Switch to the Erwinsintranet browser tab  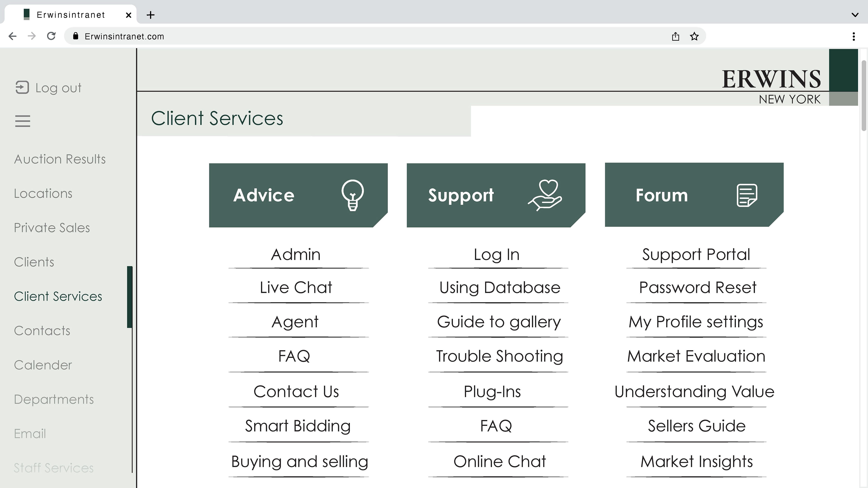coord(71,15)
